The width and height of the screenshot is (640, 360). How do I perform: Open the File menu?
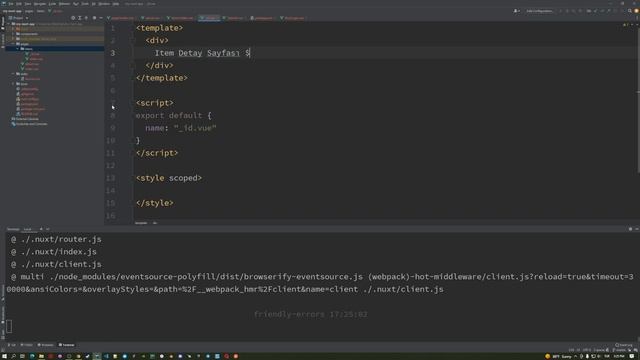[11, 4]
